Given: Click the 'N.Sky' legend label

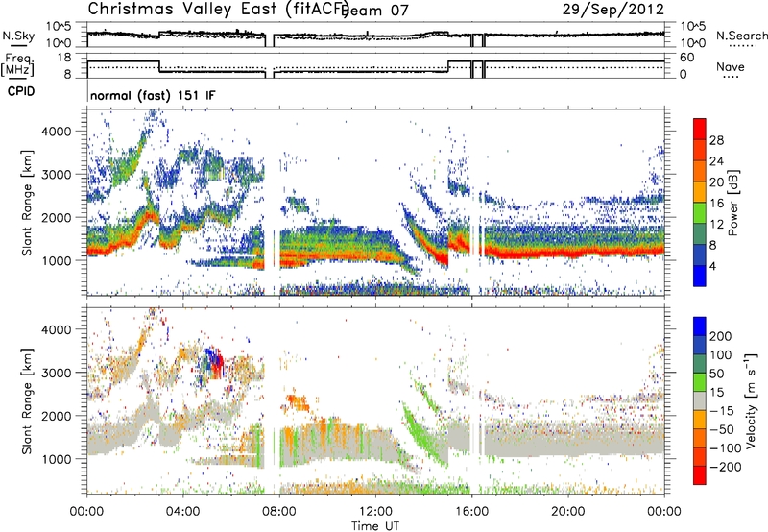Looking at the screenshot, I should point(18,36).
